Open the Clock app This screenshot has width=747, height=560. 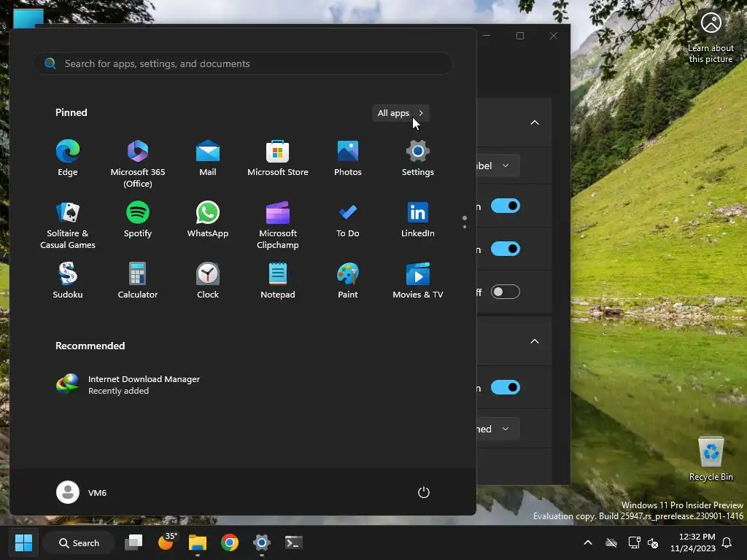click(x=208, y=281)
